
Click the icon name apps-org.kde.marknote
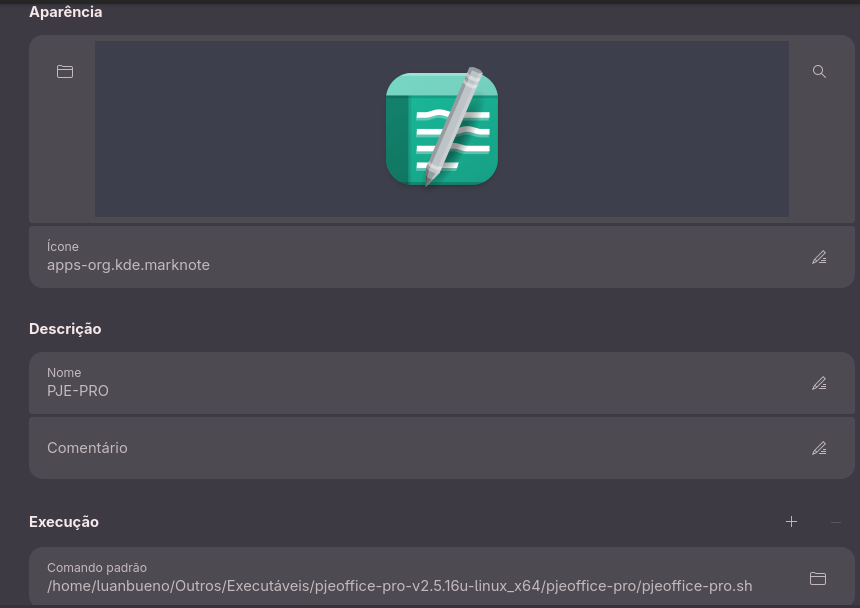(128, 265)
